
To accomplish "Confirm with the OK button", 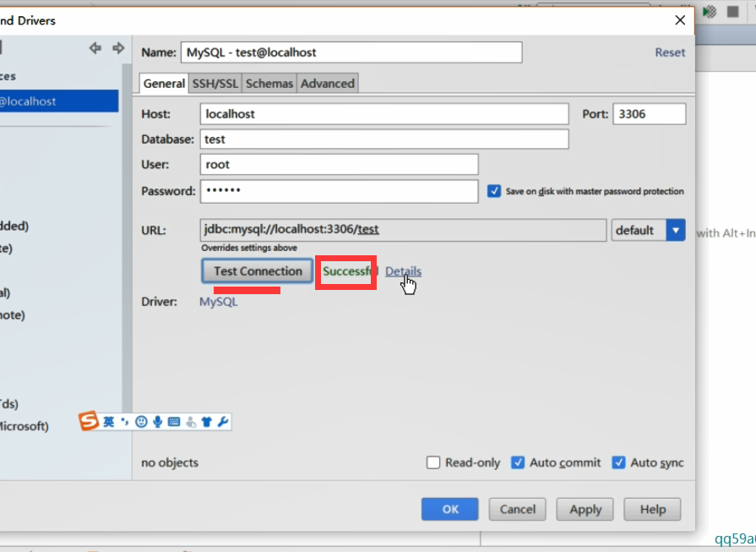I will [x=450, y=510].
